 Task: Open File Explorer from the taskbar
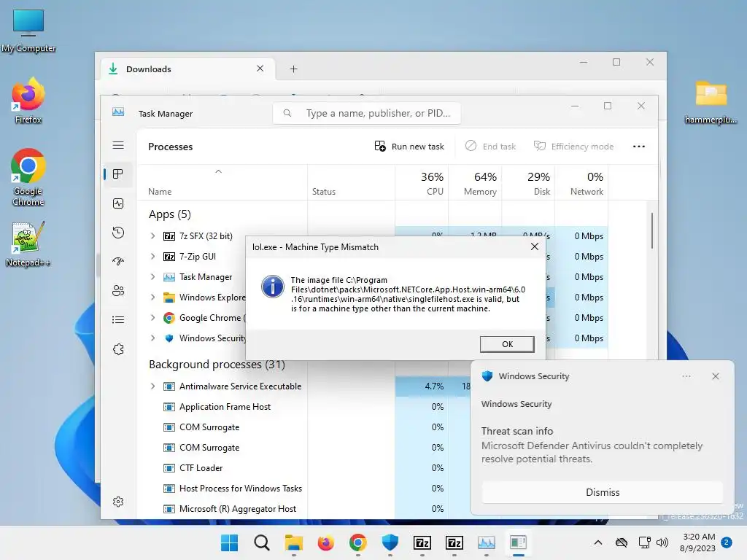293,542
